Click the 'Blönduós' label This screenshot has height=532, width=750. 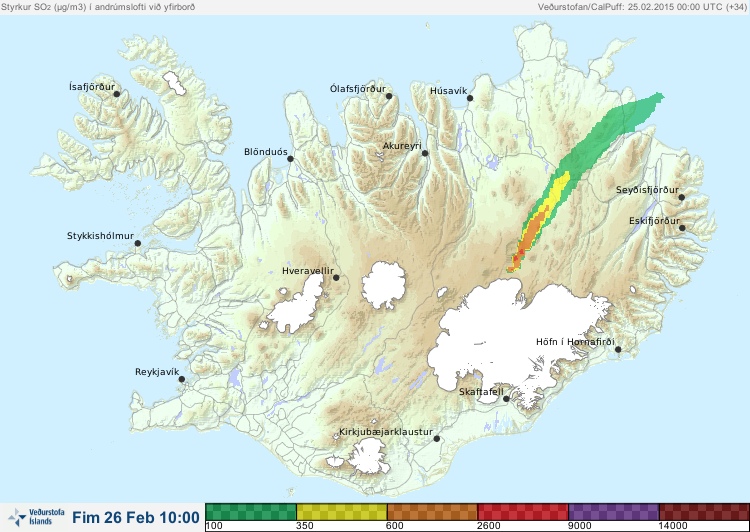[265, 152]
